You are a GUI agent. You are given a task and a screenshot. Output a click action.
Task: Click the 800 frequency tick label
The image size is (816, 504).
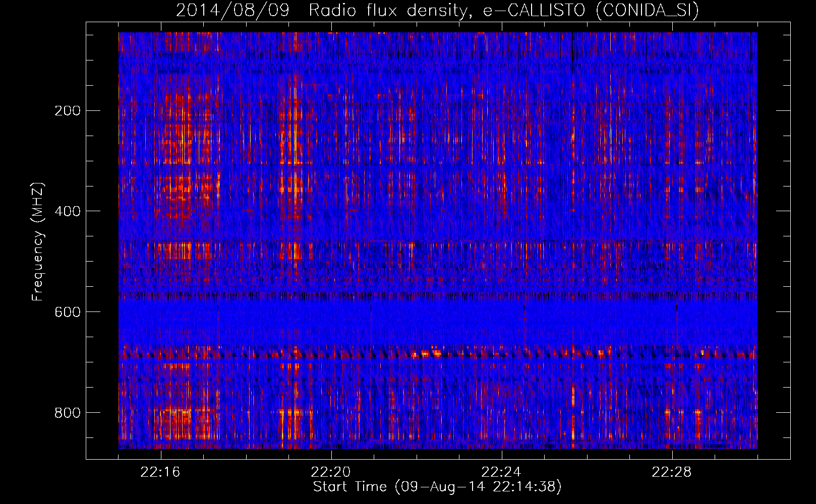[x=68, y=413]
